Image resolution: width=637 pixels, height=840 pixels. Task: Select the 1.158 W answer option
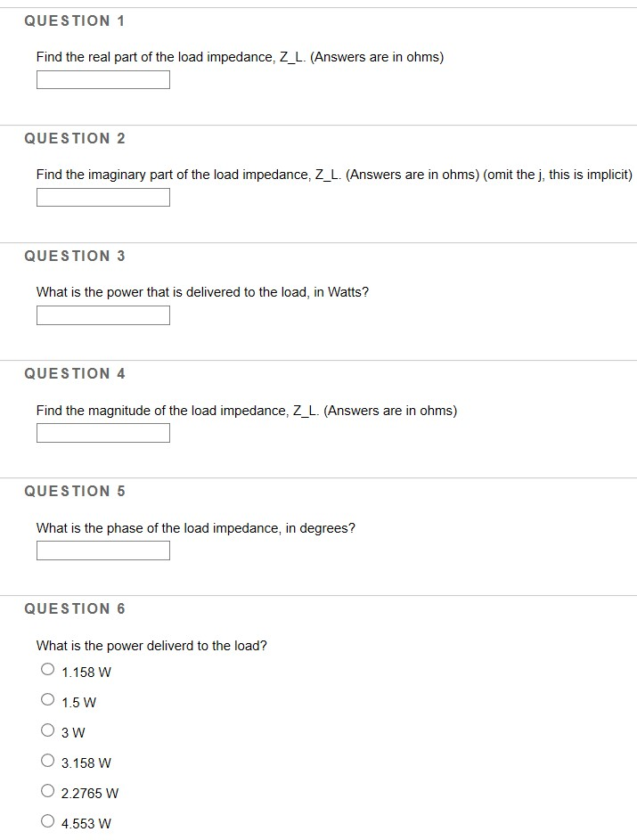48,668
